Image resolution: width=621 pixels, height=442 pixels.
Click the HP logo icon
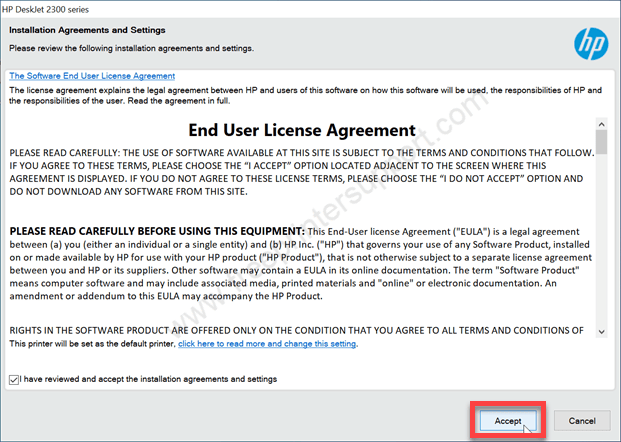(x=591, y=44)
